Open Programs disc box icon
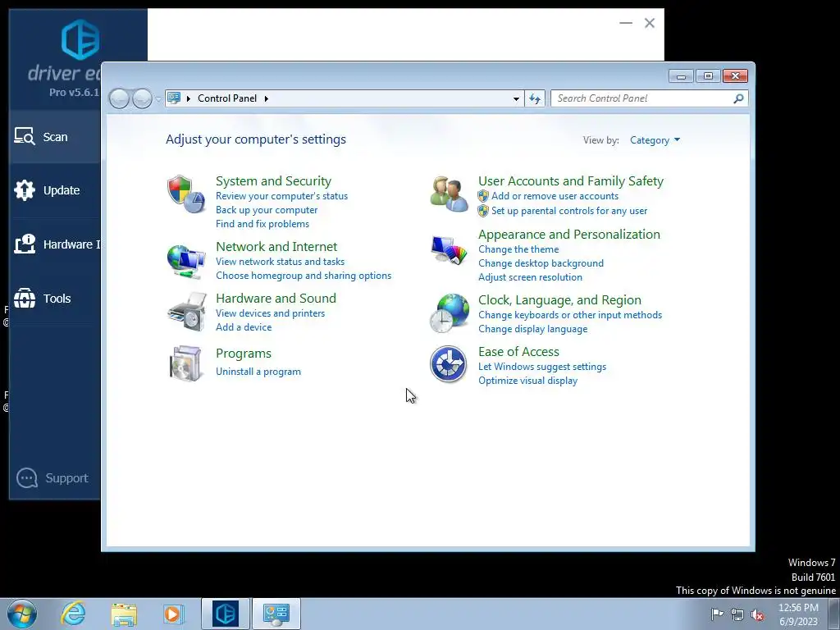This screenshot has height=630, width=840. click(185, 363)
